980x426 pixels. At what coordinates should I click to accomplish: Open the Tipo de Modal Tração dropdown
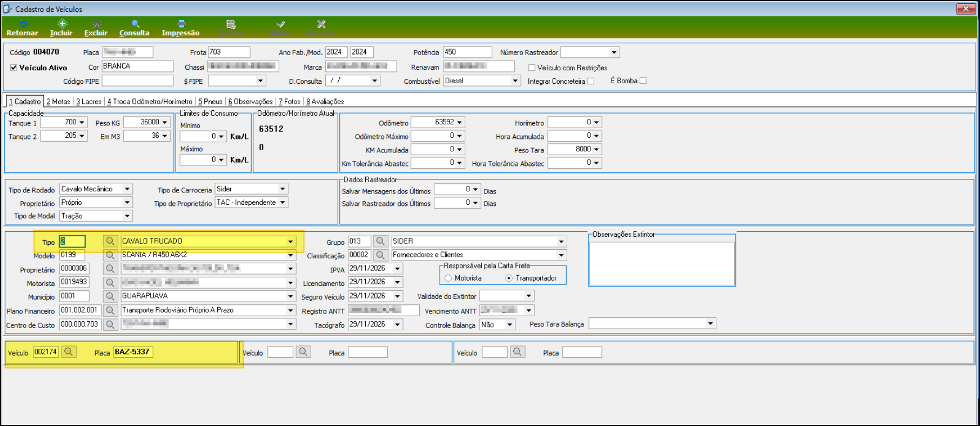(x=127, y=216)
